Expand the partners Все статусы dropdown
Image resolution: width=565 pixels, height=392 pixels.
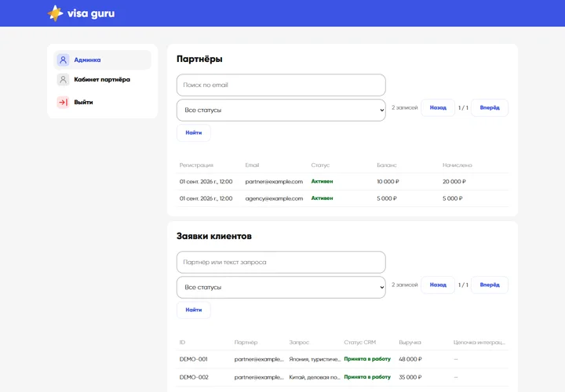[281, 110]
